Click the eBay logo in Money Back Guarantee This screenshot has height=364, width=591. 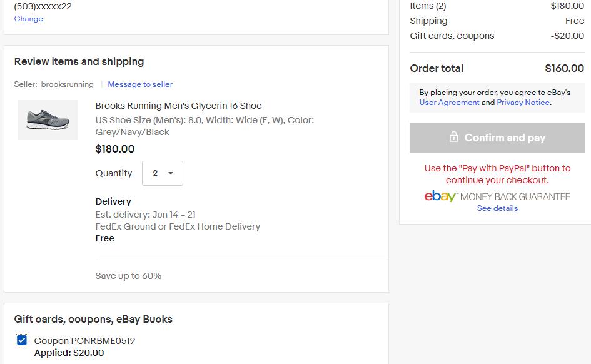pos(440,196)
